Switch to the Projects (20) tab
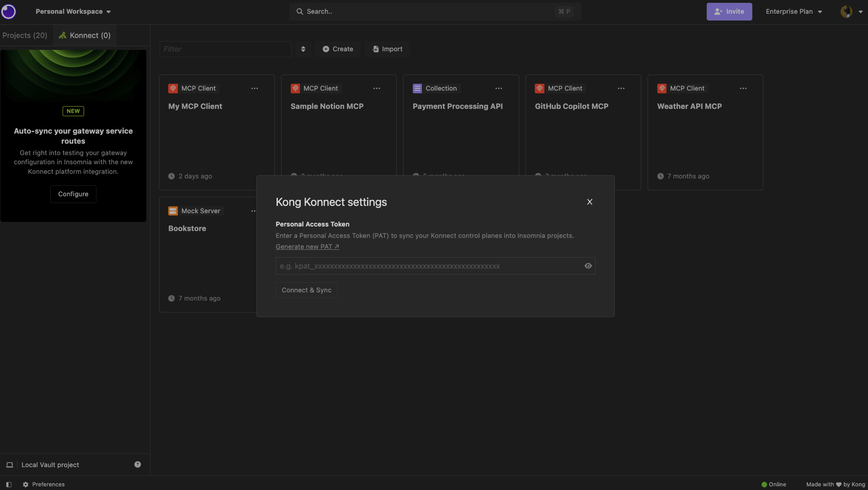Image resolution: width=868 pixels, height=490 pixels. point(25,35)
